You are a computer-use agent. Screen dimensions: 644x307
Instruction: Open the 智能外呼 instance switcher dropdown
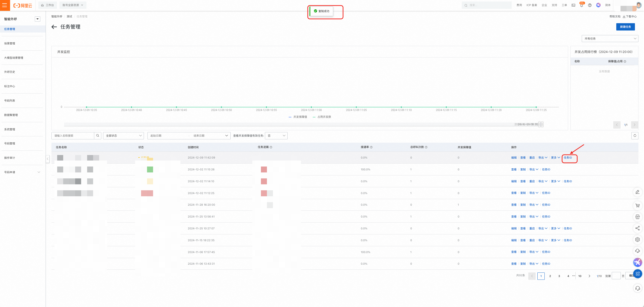pos(38,19)
